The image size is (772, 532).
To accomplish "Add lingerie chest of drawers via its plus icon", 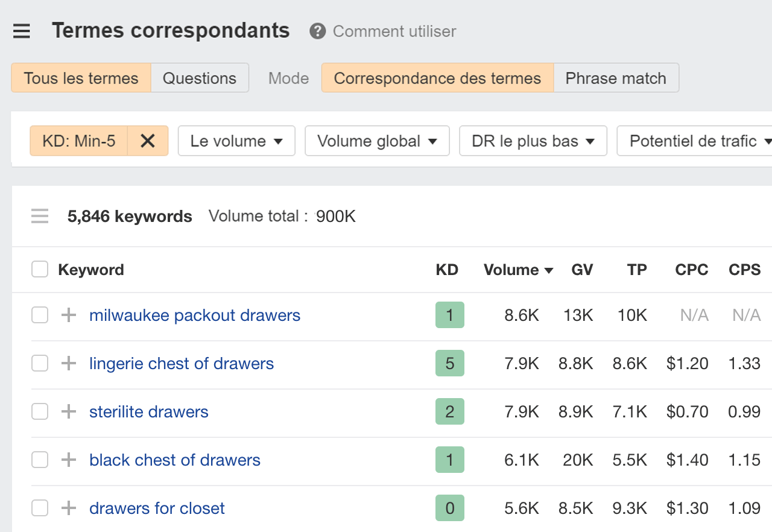I will [x=68, y=363].
